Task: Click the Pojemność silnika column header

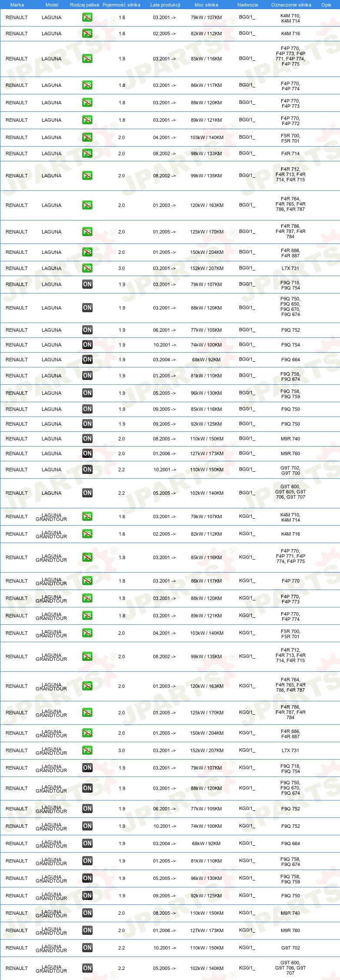Action: 121,5
